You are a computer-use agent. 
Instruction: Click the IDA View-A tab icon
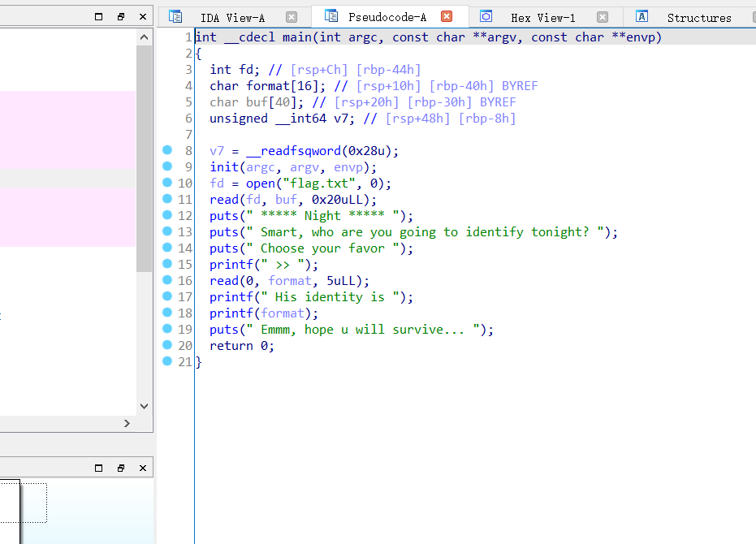[175, 17]
